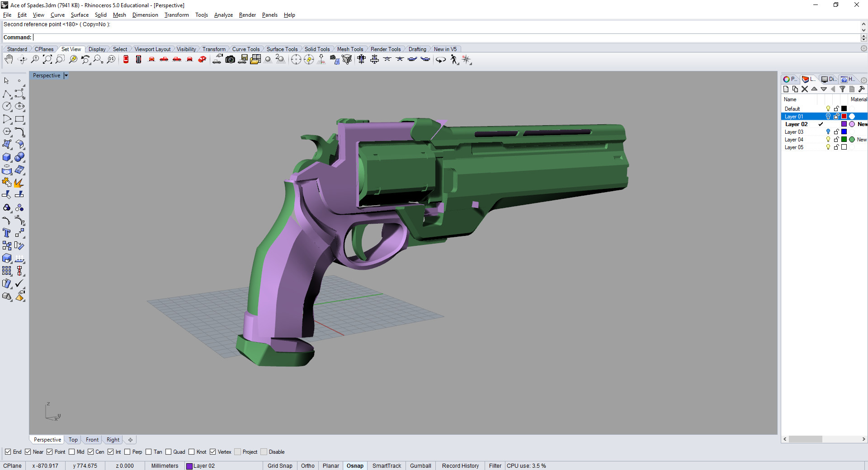The width and height of the screenshot is (868, 470).
Task: Toggle Ortho in status bar
Action: point(308,466)
